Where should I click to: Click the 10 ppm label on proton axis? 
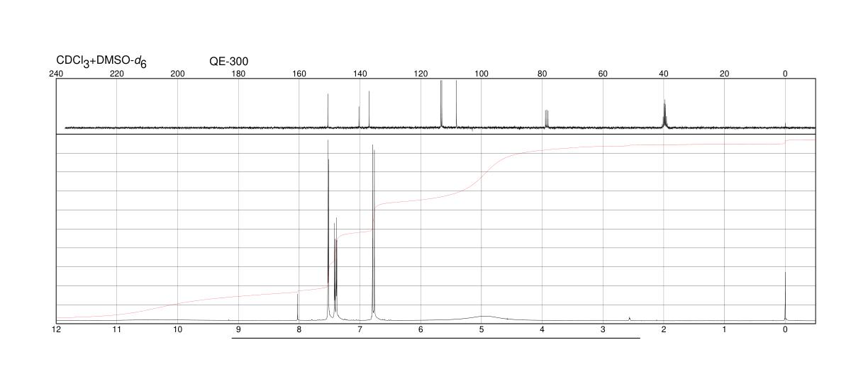(177, 329)
